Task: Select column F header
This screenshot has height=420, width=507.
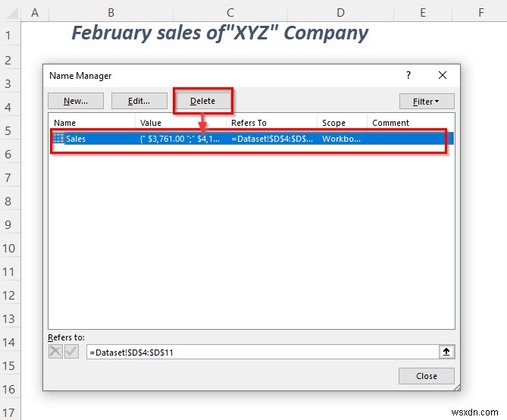Action: [480, 13]
